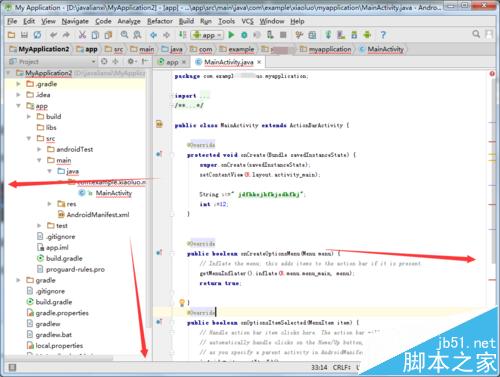
Task: Select local.properties in the tree
Action: click(59, 346)
